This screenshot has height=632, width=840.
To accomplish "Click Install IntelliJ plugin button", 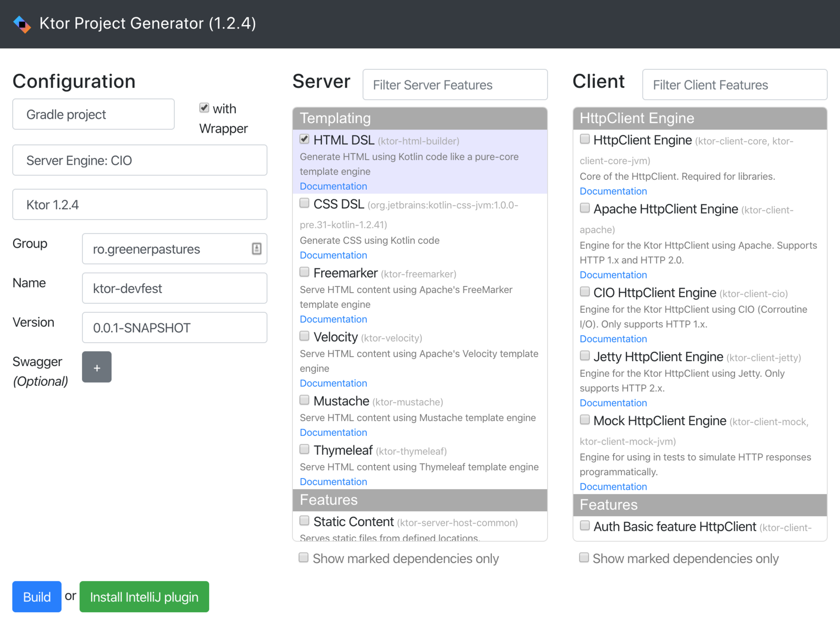I will (144, 597).
